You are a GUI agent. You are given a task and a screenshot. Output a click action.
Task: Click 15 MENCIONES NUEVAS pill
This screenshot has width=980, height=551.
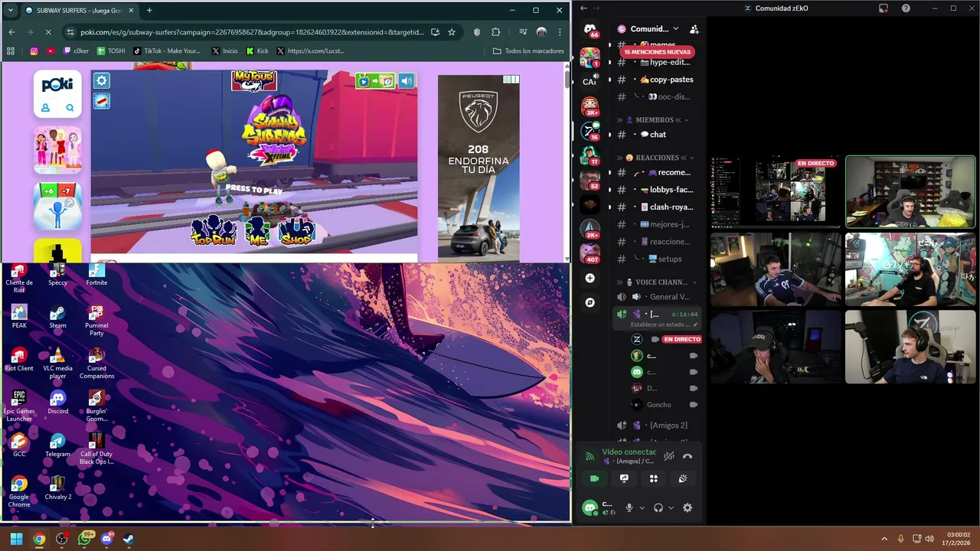pos(658,52)
